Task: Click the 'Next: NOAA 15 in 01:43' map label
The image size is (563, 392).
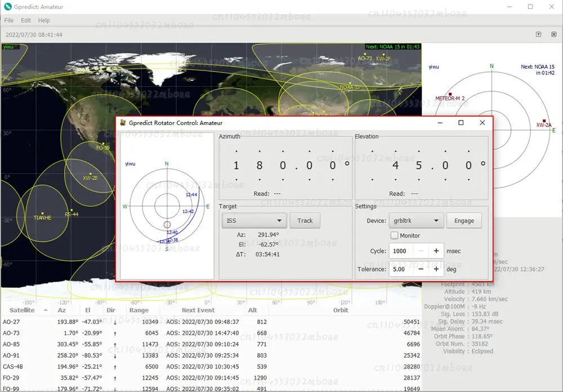Action: pyautogui.click(x=392, y=47)
